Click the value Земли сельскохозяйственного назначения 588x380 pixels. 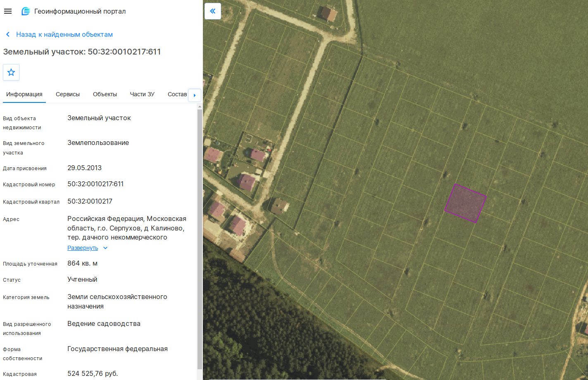(117, 302)
